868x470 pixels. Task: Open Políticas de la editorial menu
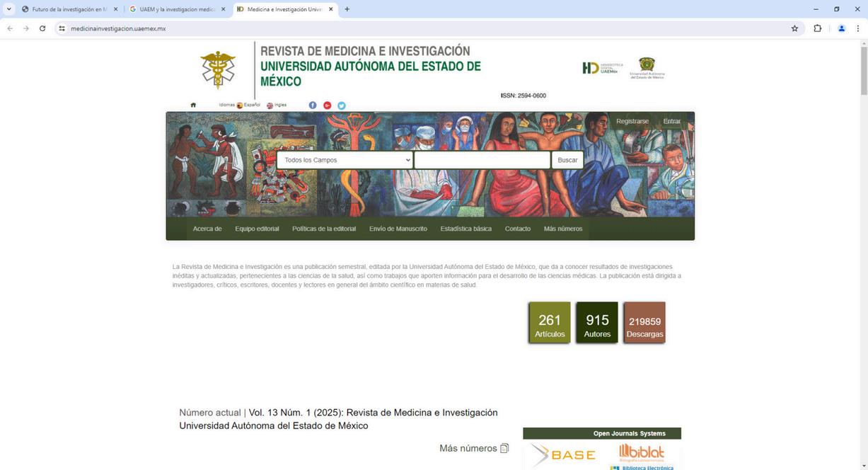324,229
